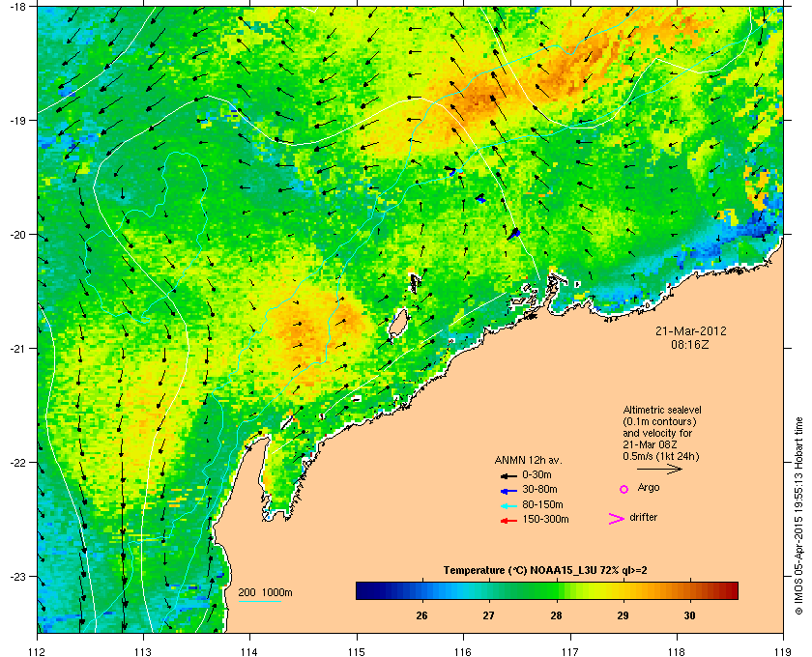Click the longitude axis label 119
812x657 pixels.
coord(783,652)
